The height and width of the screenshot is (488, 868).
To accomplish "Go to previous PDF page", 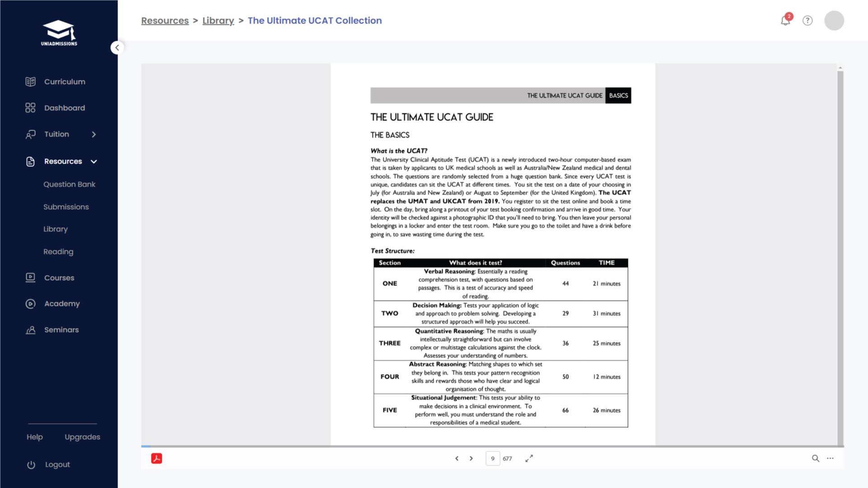I will click(457, 458).
